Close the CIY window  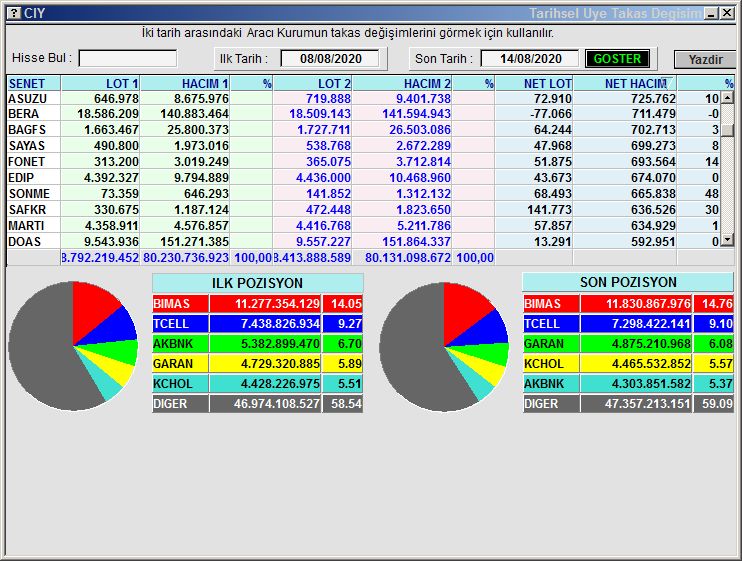pyautogui.click(x=727, y=13)
